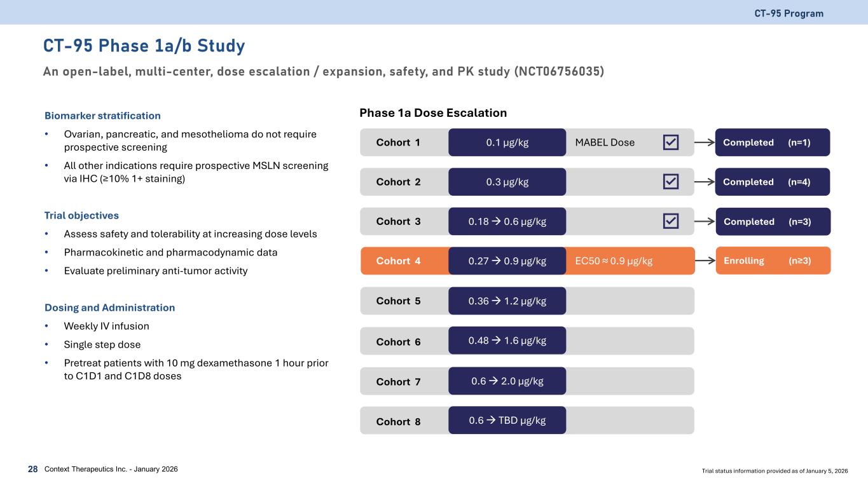Click the slide page number 28
Screen dimensions: 868x488
pos(32,469)
